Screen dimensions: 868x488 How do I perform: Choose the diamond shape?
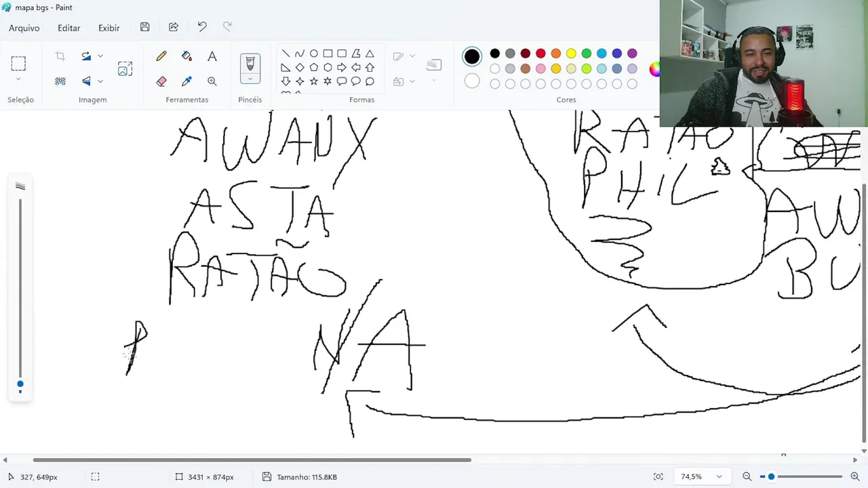300,67
